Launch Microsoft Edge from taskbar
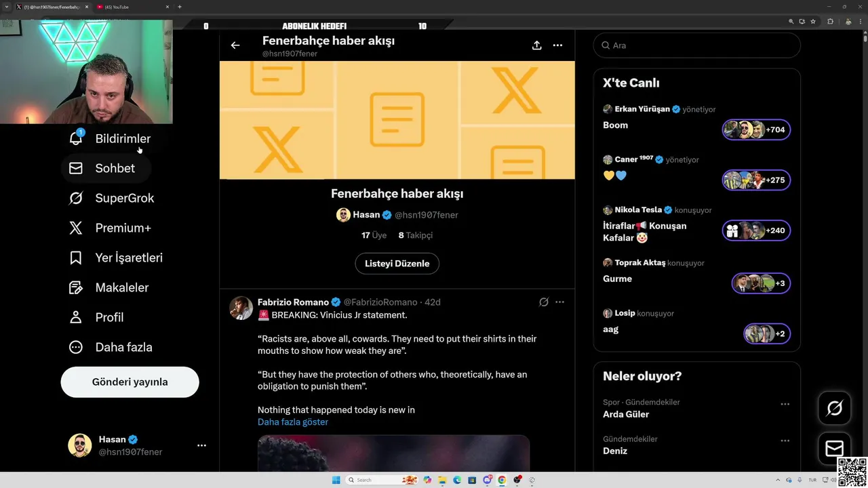Image resolution: width=868 pixels, height=488 pixels. pyautogui.click(x=457, y=480)
